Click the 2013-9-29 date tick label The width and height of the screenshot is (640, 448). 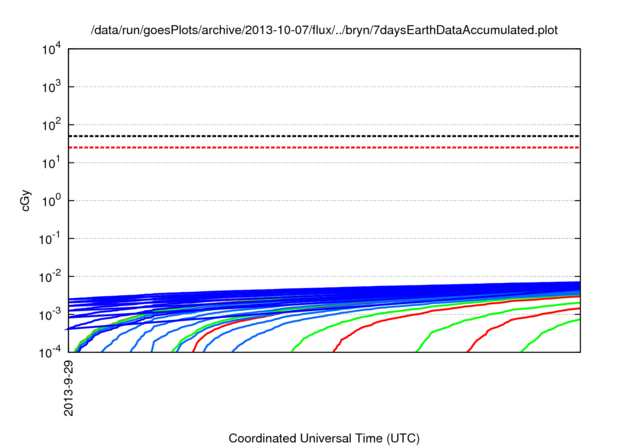(69, 388)
